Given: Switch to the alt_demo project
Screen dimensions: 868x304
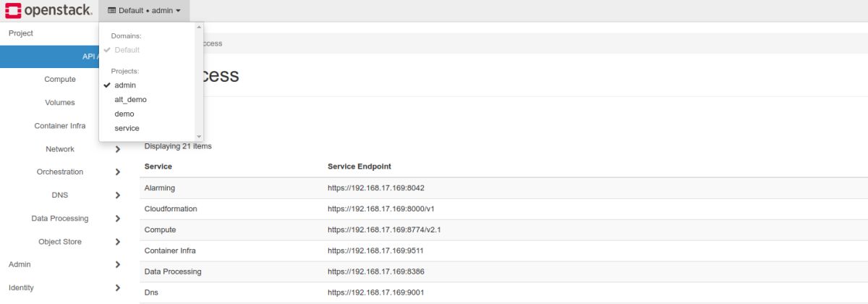Looking at the screenshot, I should 130,100.
